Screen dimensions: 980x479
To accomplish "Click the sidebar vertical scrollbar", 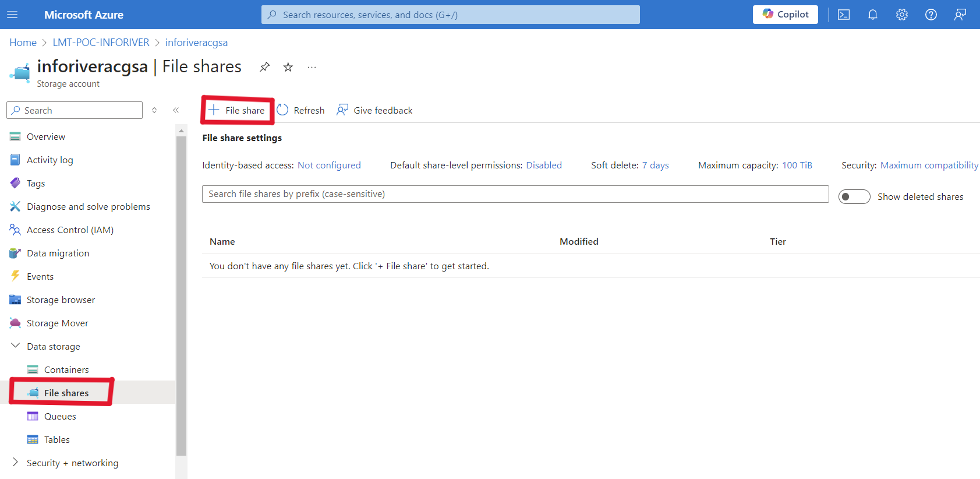I will pos(181,291).
